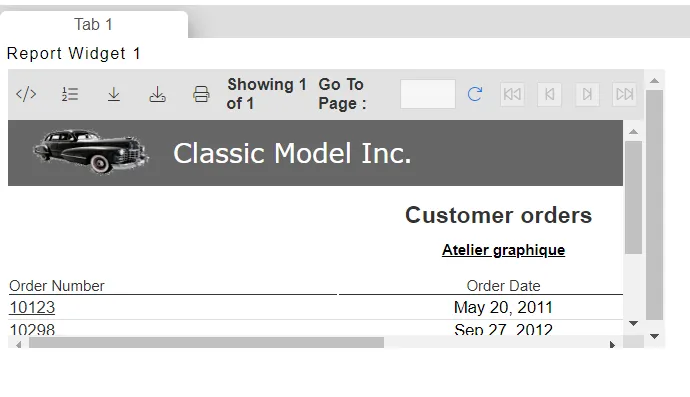The height and width of the screenshot is (397, 690).
Task: Refresh the report with blue arrow
Action: (475, 94)
